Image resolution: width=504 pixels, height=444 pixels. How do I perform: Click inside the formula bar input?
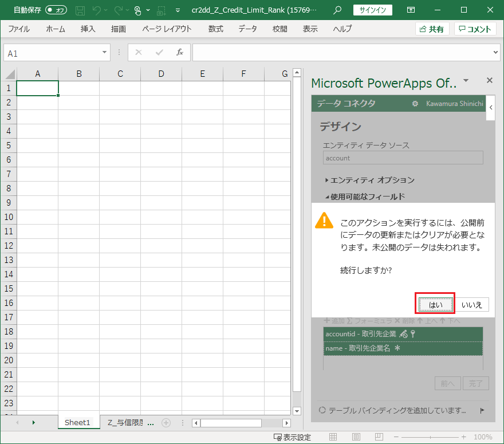pos(342,52)
